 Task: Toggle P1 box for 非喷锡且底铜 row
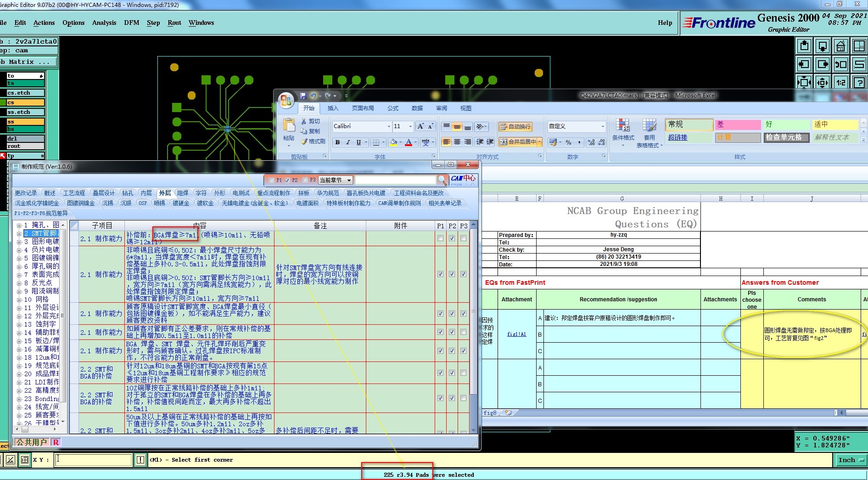click(x=441, y=274)
